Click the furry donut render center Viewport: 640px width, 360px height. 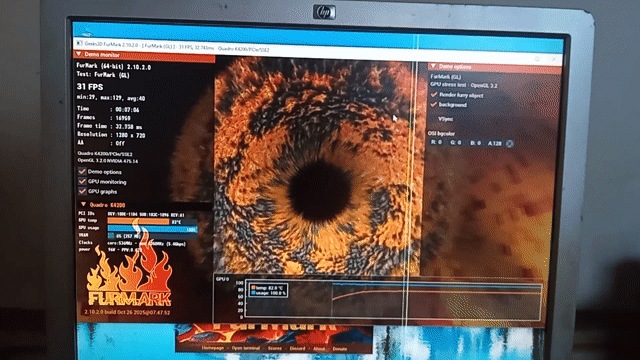click(319, 190)
